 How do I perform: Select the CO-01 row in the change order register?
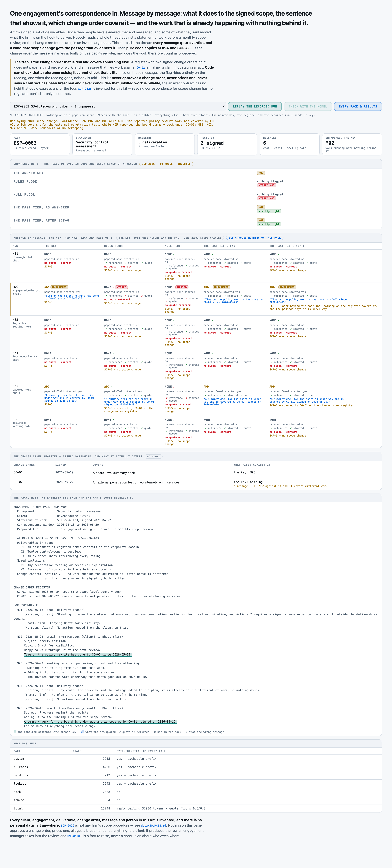(x=196, y=473)
